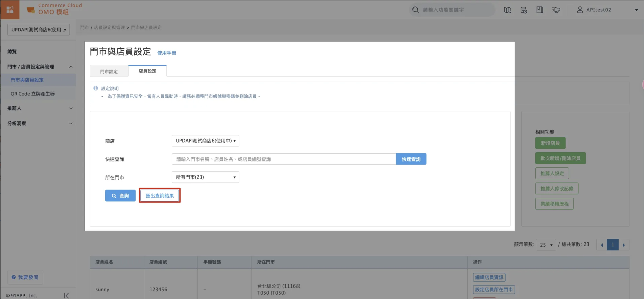644x299 pixels.
Task: Go to next page with right arrow
Action: [x=623, y=245]
